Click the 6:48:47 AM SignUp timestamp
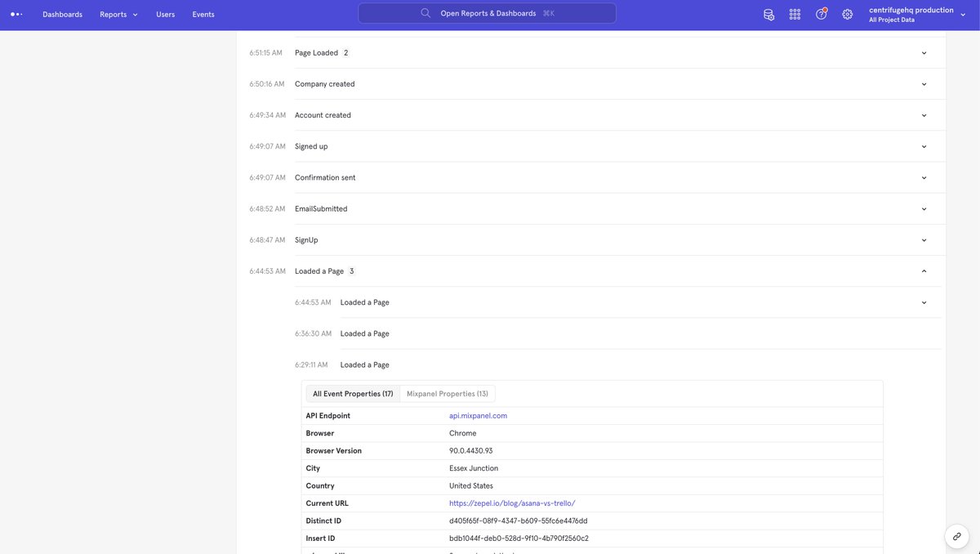The height and width of the screenshot is (554, 980). tap(267, 240)
